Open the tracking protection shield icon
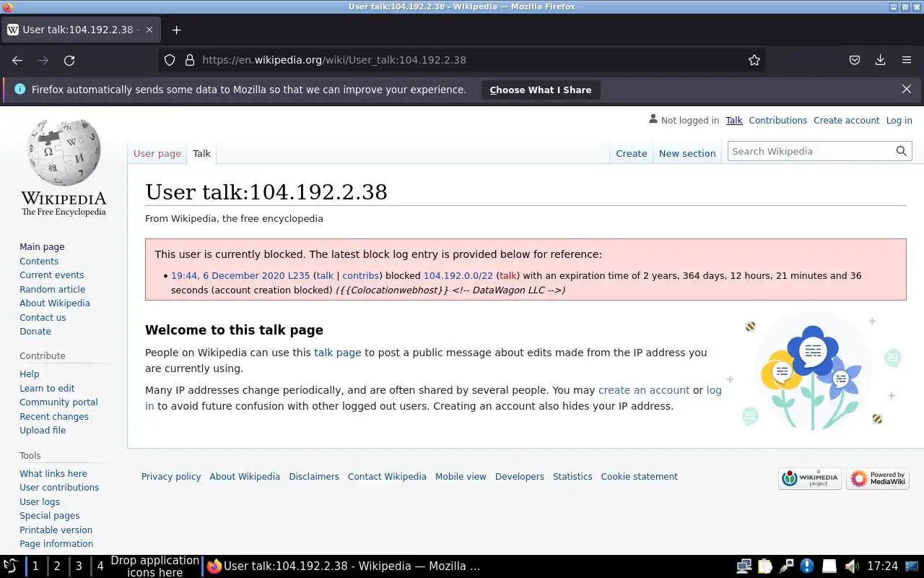 tap(170, 61)
